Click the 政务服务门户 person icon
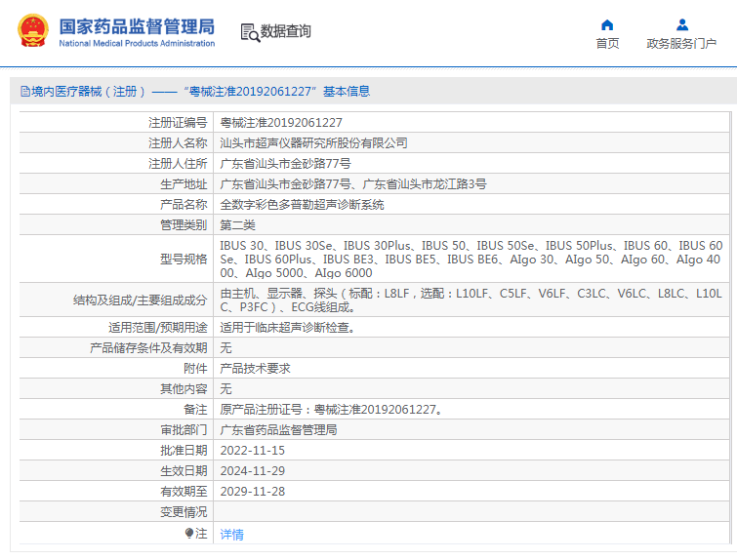737x560 pixels. [681, 24]
